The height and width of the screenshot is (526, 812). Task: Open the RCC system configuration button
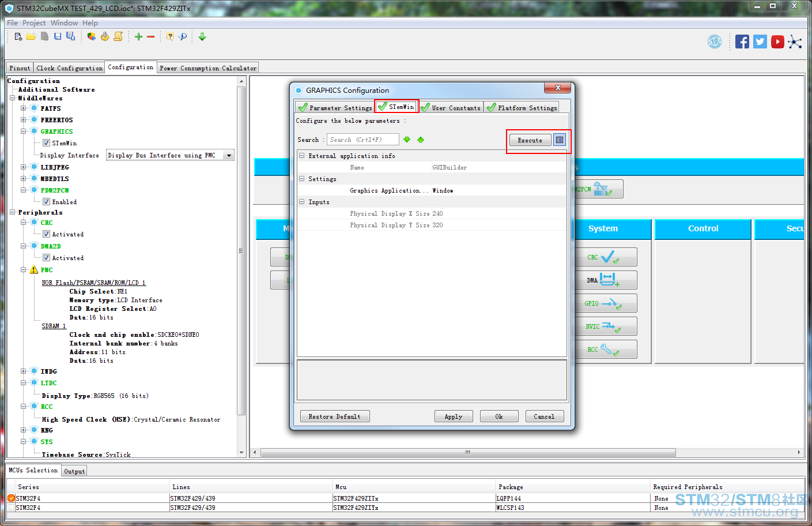click(605, 350)
